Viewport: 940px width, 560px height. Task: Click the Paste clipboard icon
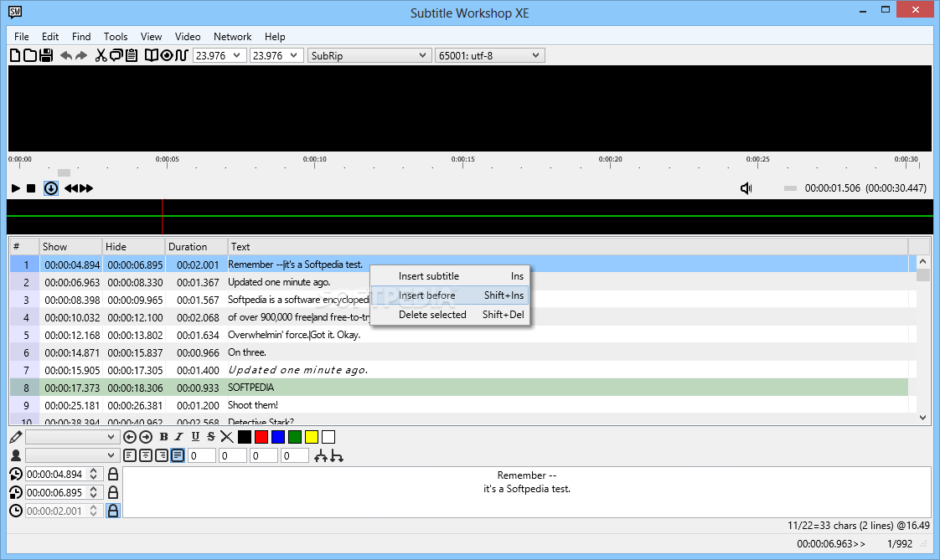pos(132,56)
